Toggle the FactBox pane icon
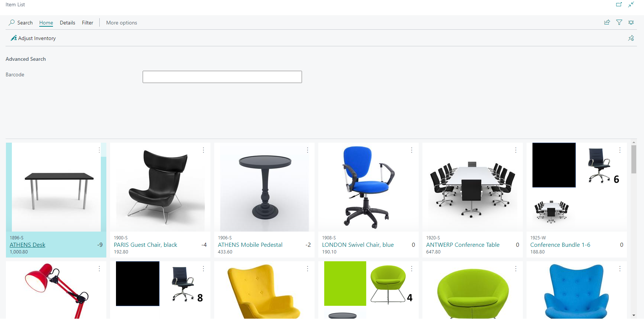Screen dimensions: 644x322 tap(631, 23)
